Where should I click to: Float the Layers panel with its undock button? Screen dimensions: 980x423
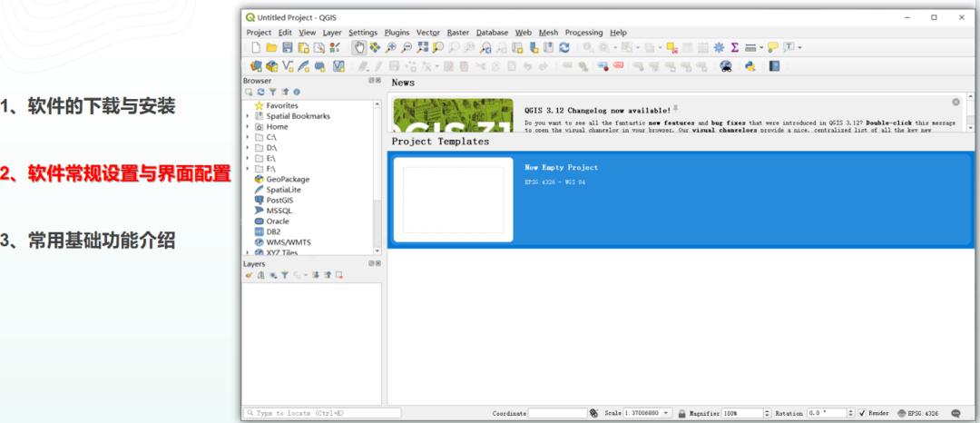[x=371, y=263]
